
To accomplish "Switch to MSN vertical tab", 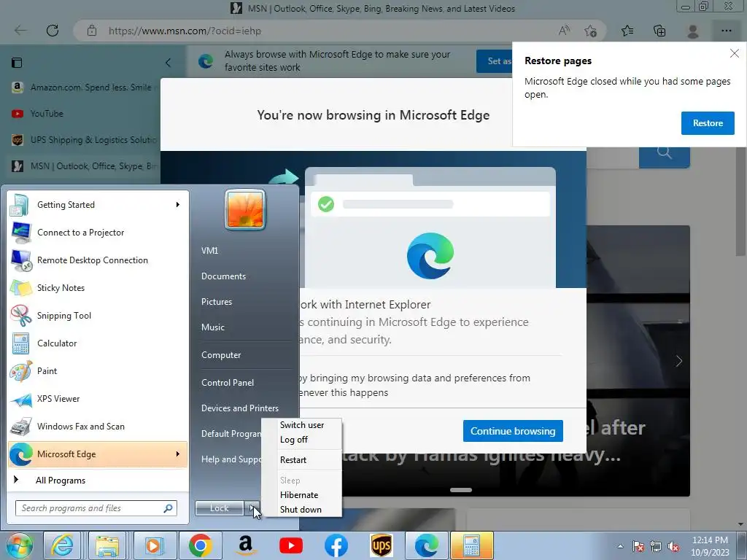I will coord(85,166).
